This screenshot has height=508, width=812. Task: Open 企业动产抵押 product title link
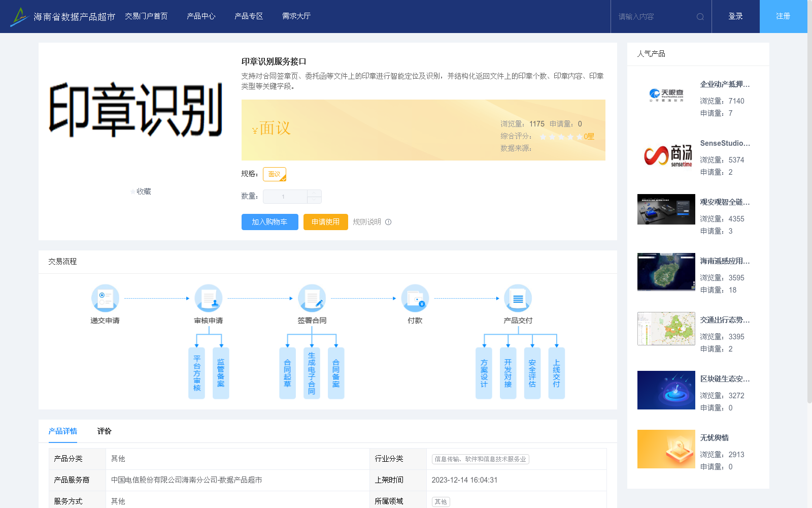coord(725,84)
